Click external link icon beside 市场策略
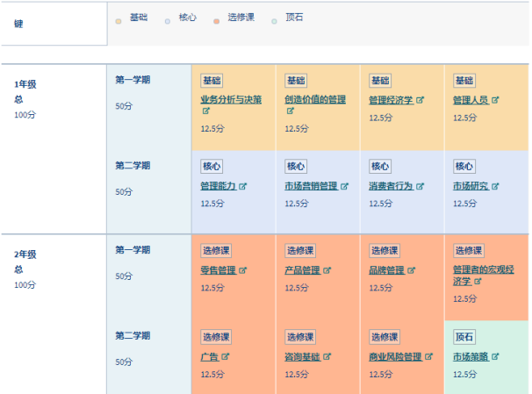Screen dimensions: 532x394 point(496,356)
